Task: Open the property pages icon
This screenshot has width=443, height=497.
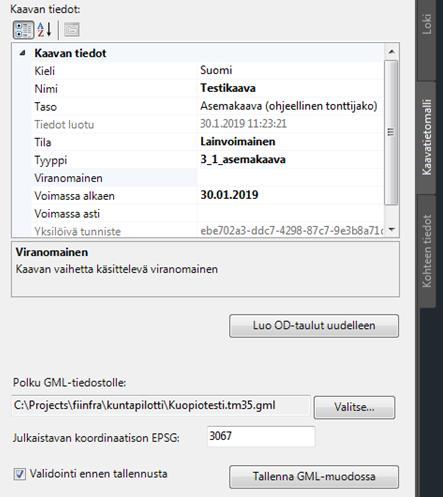Action: coord(71,30)
